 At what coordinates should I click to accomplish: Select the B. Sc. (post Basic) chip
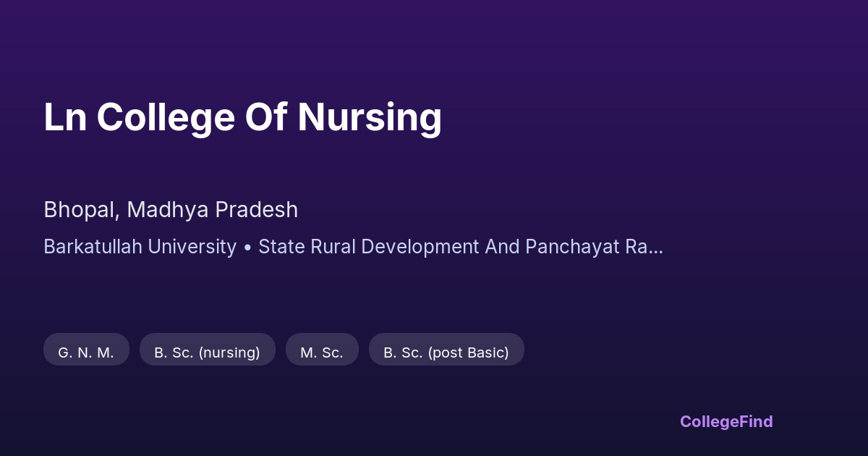click(x=446, y=352)
